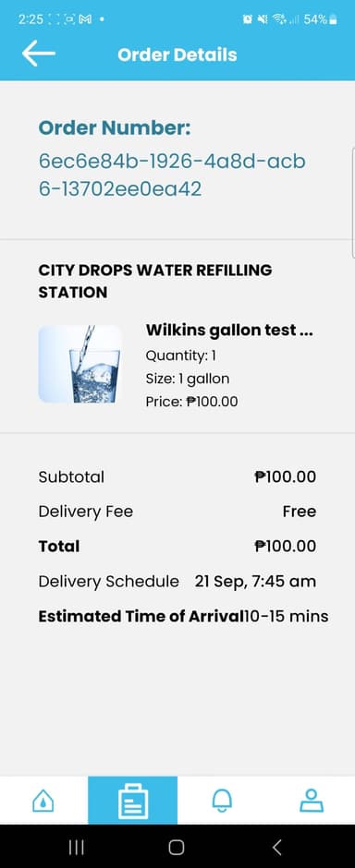Tap the Estimated Time of Arrival row
The image size is (355, 868).
click(x=183, y=616)
